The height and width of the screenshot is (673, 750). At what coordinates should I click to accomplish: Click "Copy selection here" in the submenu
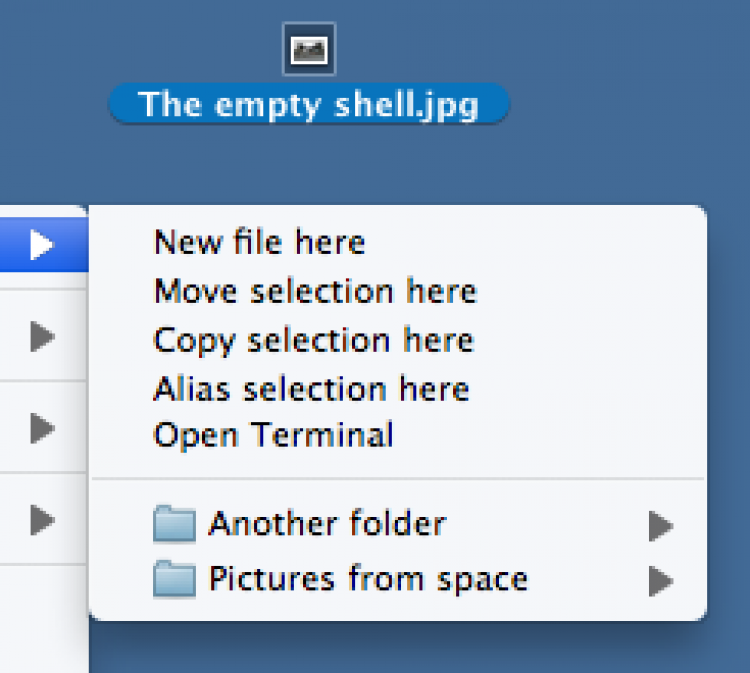(x=313, y=340)
